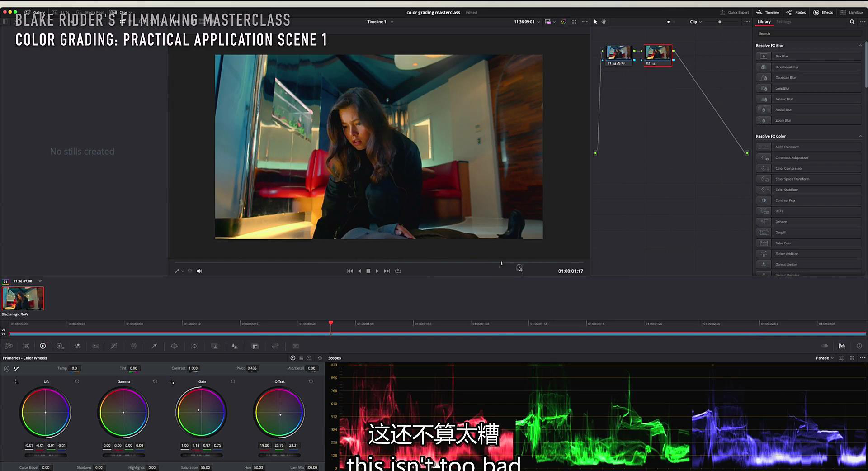Click the Quick Export button

[x=734, y=12]
